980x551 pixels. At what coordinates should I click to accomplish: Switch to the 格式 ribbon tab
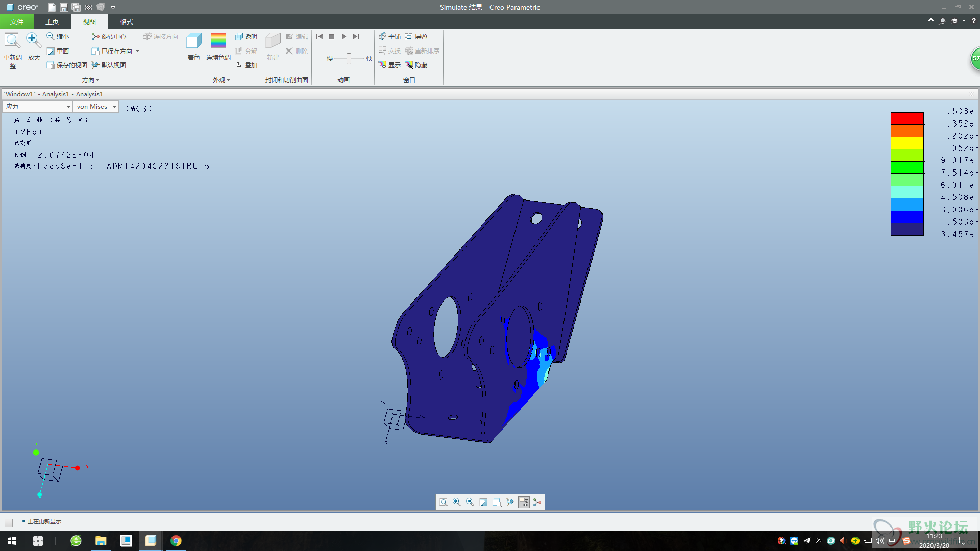[x=126, y=22]
